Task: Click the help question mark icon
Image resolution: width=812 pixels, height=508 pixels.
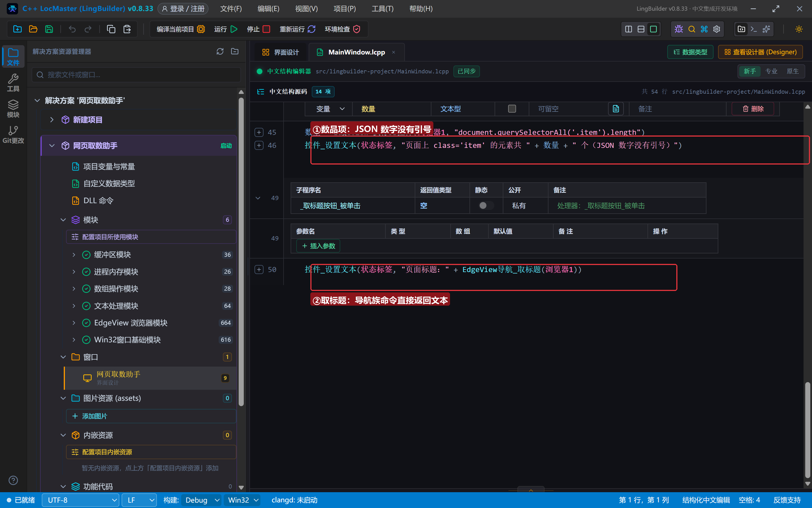Action: click(13, 480)
